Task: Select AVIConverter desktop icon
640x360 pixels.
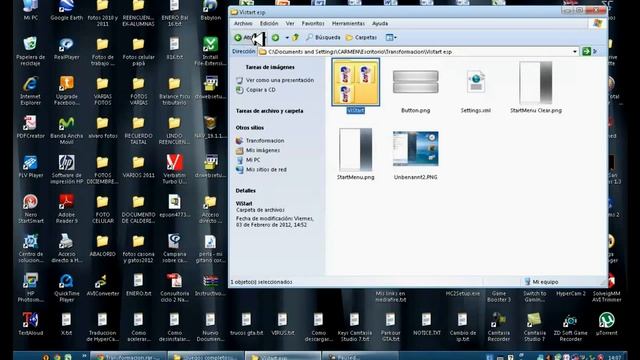Action: [102, 284]
